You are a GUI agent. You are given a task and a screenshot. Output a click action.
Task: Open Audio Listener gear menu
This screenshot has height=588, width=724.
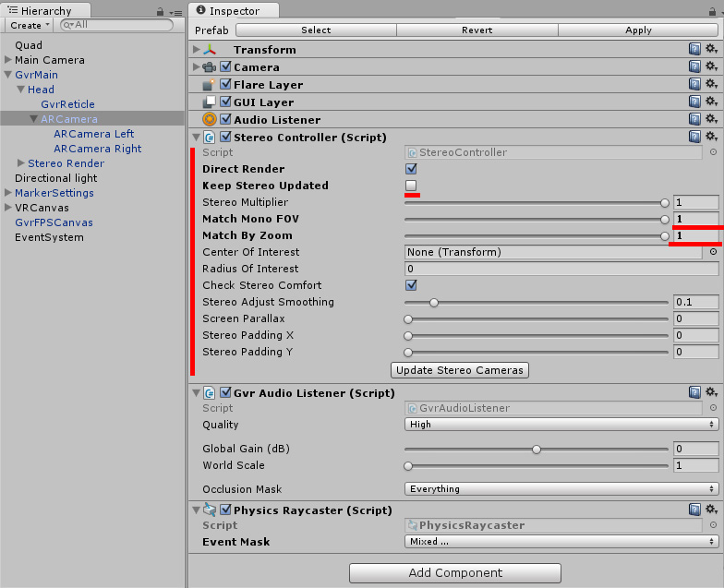711,119
